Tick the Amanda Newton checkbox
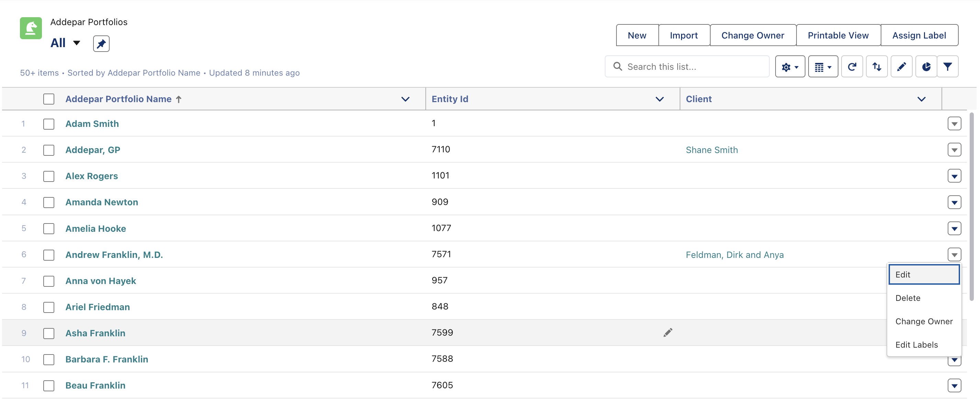Viewport: 980px width, 403px height. [x=49, y=203]
